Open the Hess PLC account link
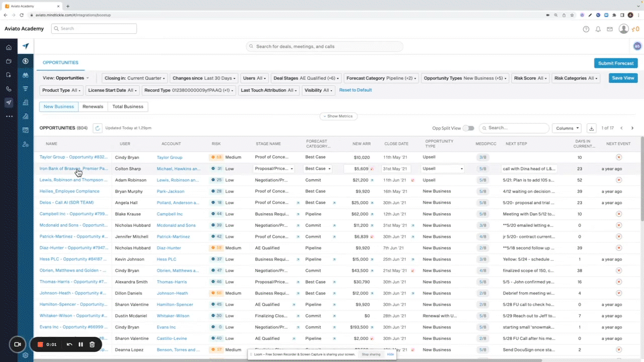This screenshot has width=644, height=362. point(167,259)
